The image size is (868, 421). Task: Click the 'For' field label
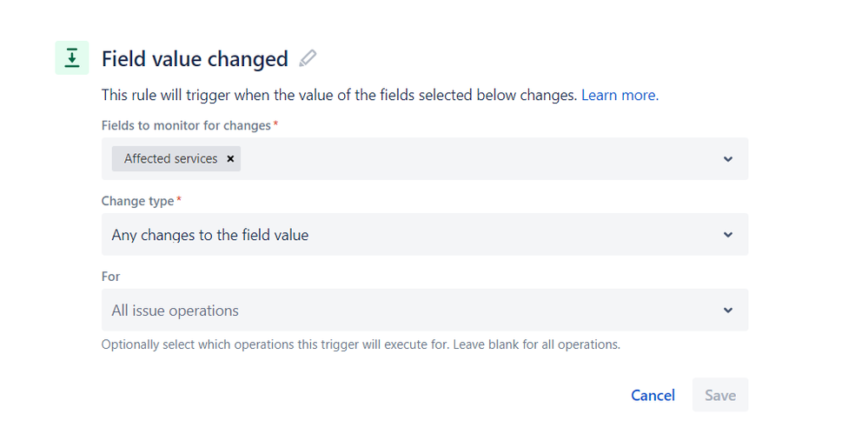coord(110,277)
